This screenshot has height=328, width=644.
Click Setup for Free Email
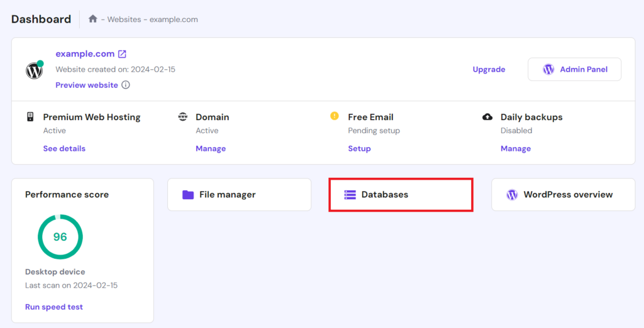pyautogui.click(x=359, y=149)
